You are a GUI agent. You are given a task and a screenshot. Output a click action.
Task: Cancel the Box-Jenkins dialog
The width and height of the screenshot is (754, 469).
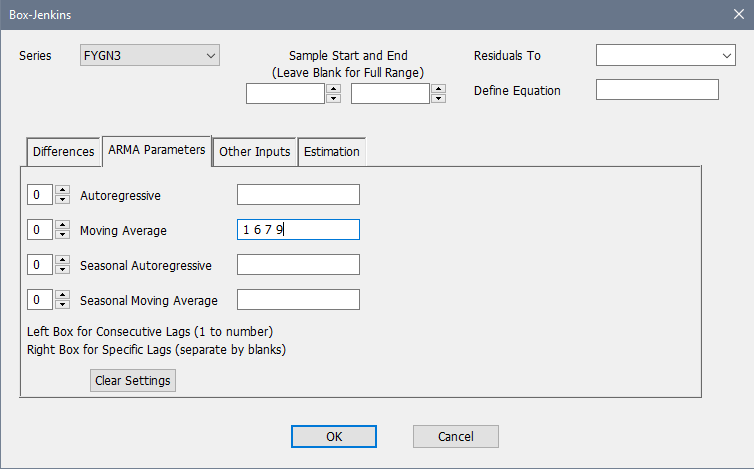point(455,437)
